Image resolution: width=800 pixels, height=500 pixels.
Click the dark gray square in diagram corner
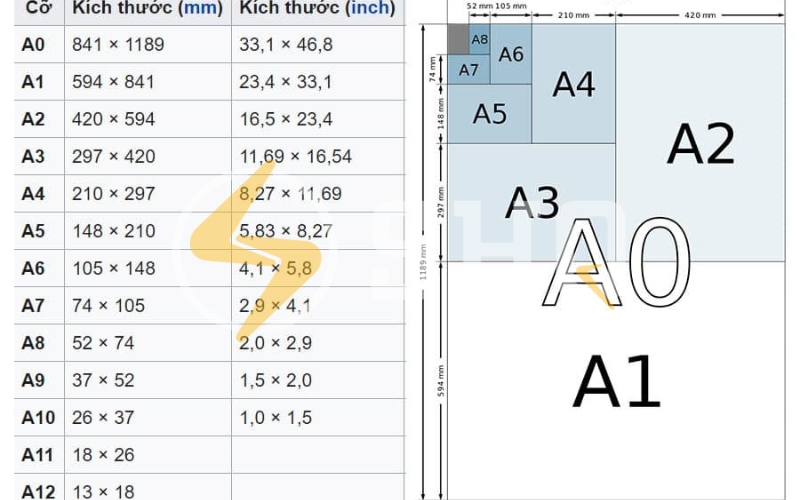457,39
